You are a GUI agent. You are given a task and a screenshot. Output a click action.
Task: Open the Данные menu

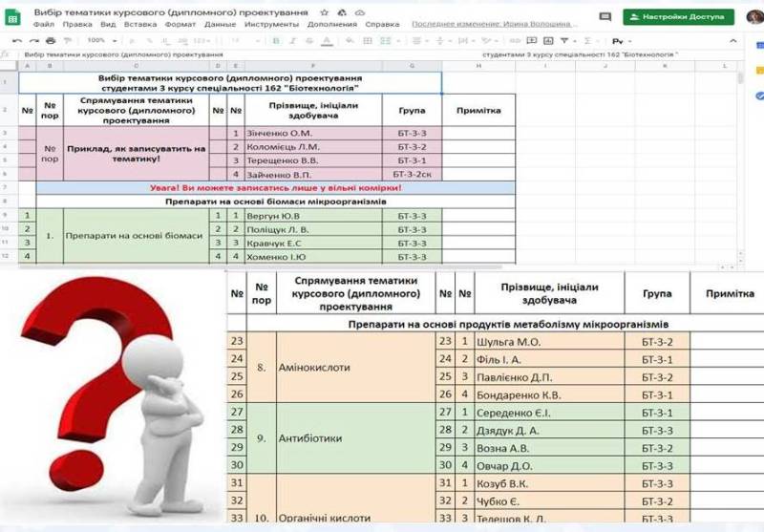pyautogui.click(x=221, y=24)
